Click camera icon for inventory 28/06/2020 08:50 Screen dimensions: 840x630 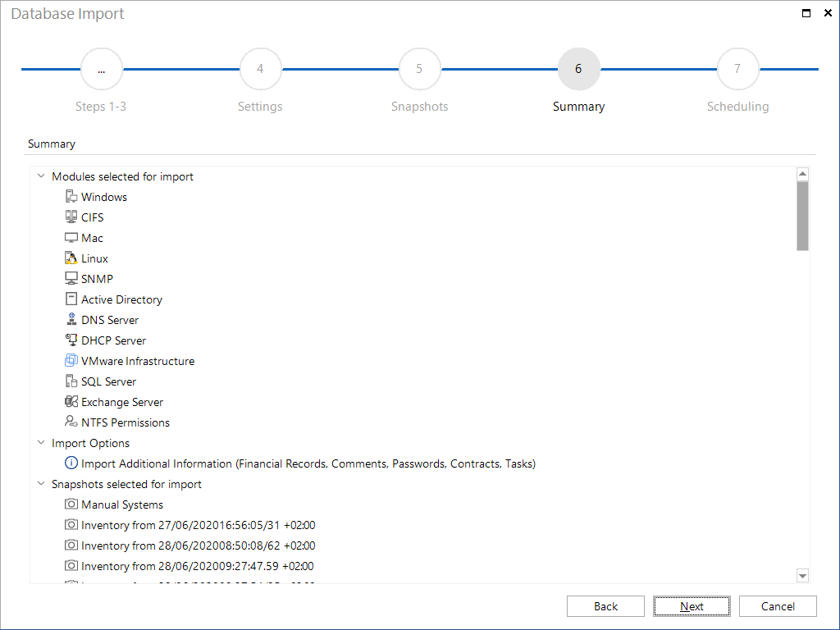[x=71, y=546]
